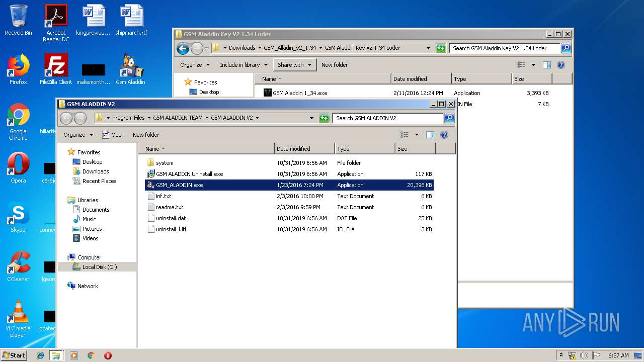Open Network in navigation pane
Image resolution: width=644 pixels, height=362 pixels.
point(83,286)
